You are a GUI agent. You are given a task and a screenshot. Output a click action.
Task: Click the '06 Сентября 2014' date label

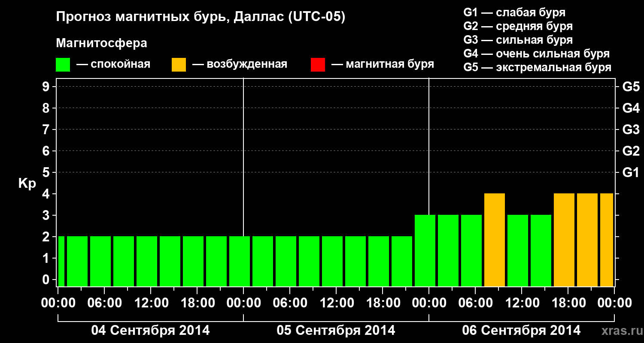(521, 330)
